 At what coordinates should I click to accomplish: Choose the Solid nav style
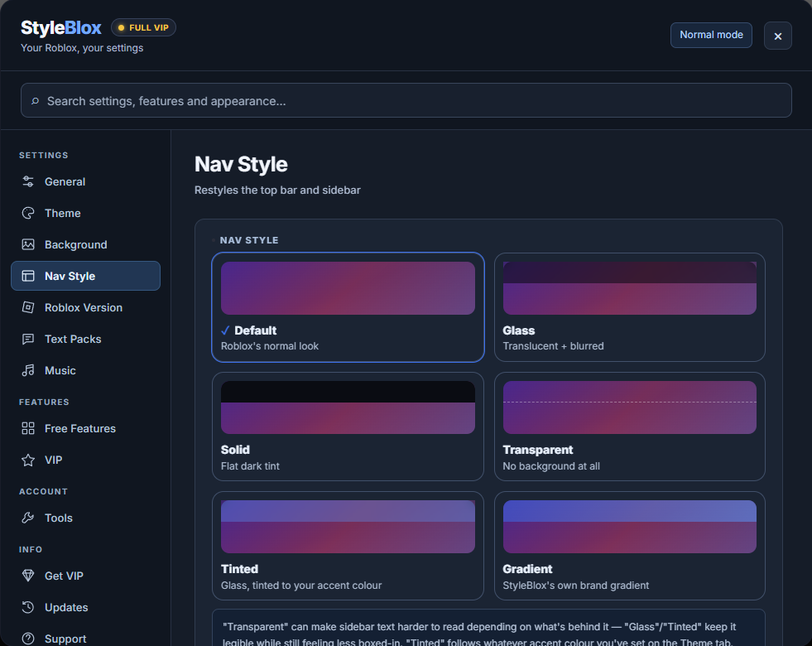point(348,427)
